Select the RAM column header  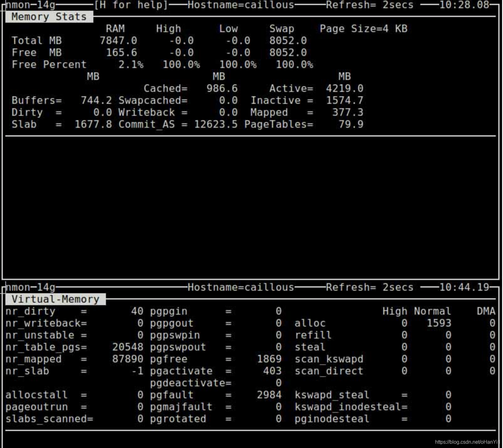[115, 29]
